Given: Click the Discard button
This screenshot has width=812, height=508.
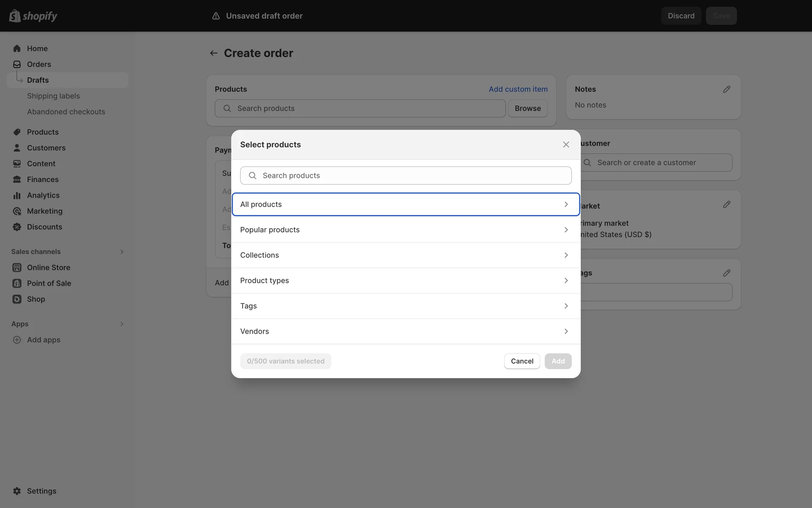Looking at the screenshot, I should coord(681,16).
